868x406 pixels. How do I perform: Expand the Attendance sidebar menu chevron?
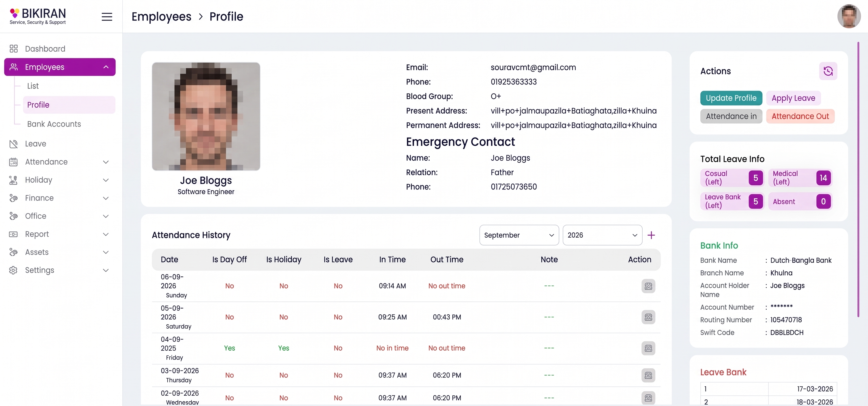pyautogui.click(x=106, y=162)
